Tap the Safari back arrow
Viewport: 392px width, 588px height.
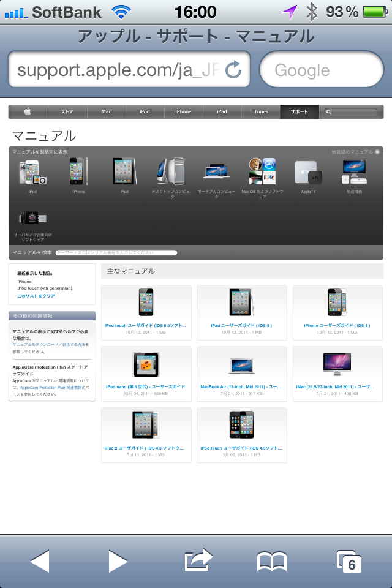coord(40,562)
